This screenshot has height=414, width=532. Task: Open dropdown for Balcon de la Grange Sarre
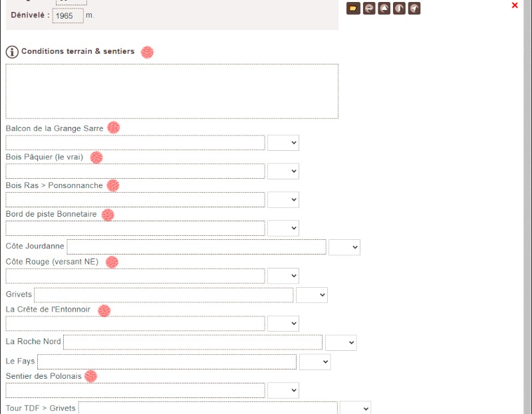283,143
